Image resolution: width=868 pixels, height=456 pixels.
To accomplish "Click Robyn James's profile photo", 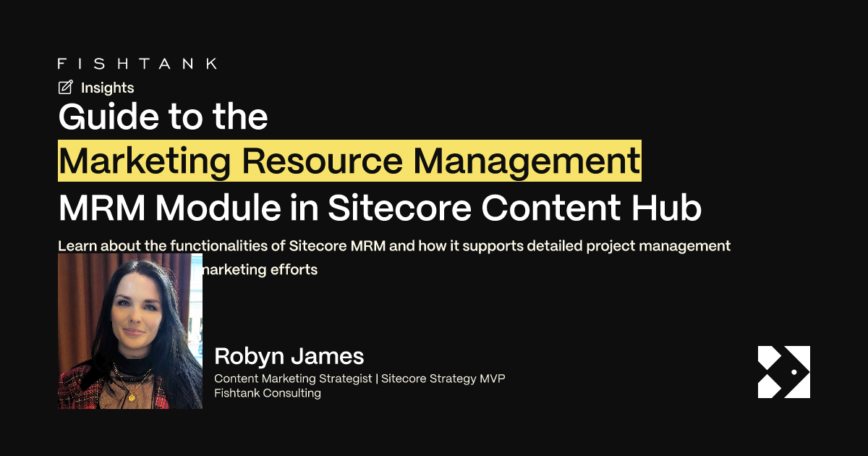I will (129, 331).
